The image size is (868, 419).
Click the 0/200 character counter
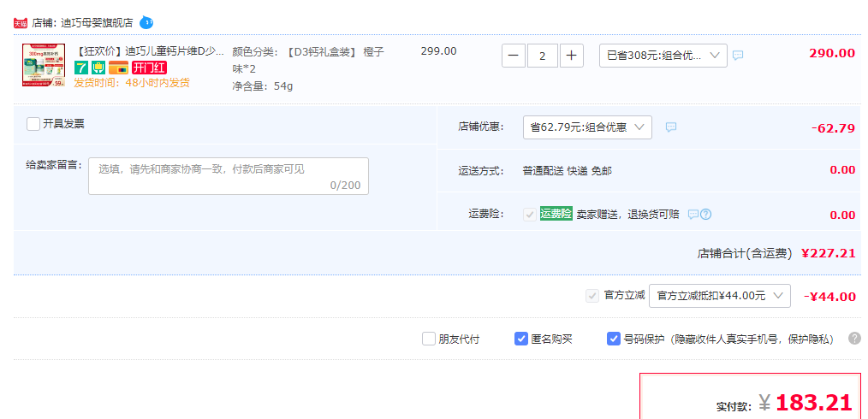345,186
